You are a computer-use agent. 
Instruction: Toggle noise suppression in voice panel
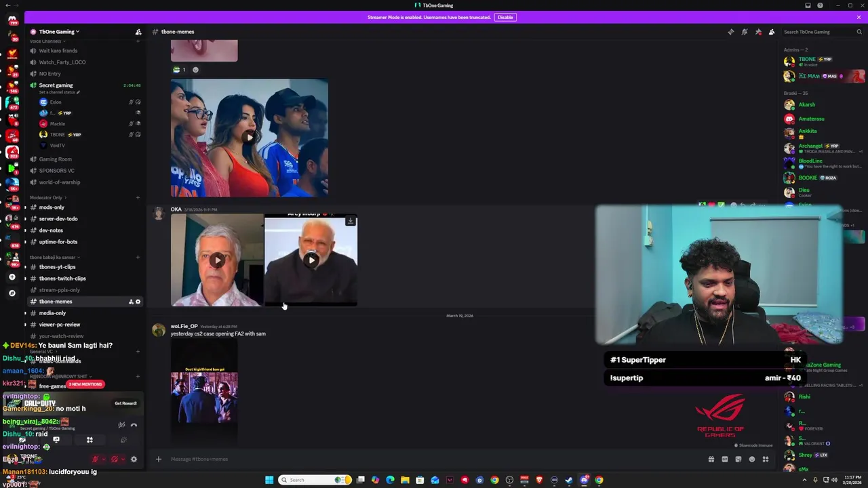pos(121,425)
